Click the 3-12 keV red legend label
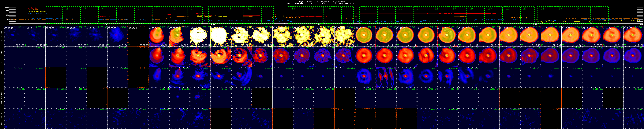Viewport: 644px width, 129px height. coord(33,8)
